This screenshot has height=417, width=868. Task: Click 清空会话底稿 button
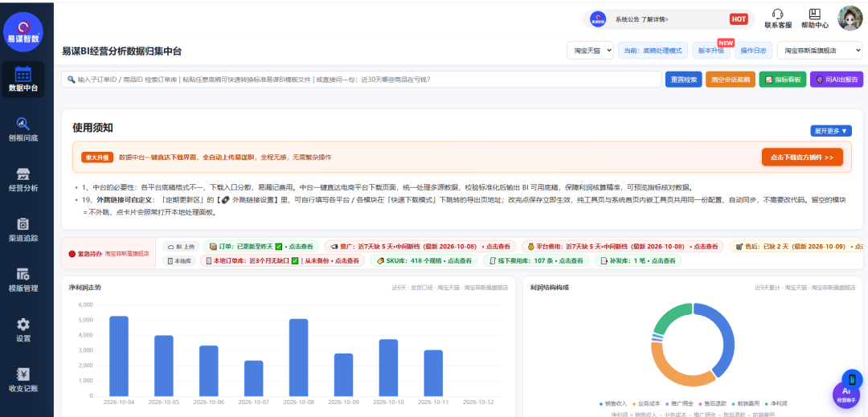[731, 79]
